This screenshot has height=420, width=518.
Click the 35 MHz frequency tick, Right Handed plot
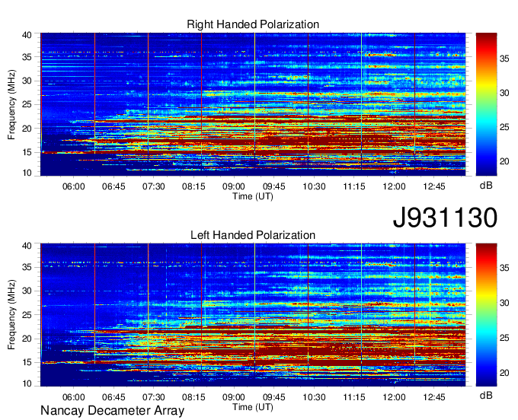27,57
